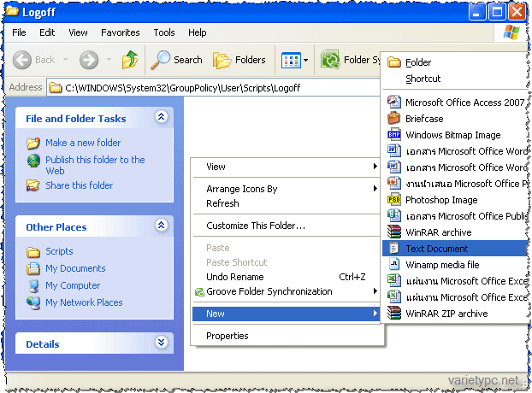The width and height of the screenshot is (532, 393).
Task: Open the Tools menu
Action: (x=164, y=32)
